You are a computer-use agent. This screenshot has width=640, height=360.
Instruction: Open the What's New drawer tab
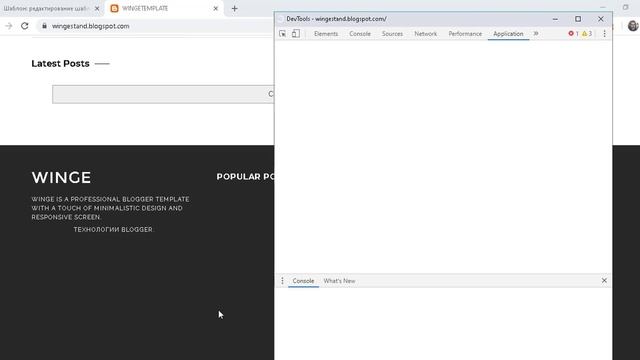(339, 281)
